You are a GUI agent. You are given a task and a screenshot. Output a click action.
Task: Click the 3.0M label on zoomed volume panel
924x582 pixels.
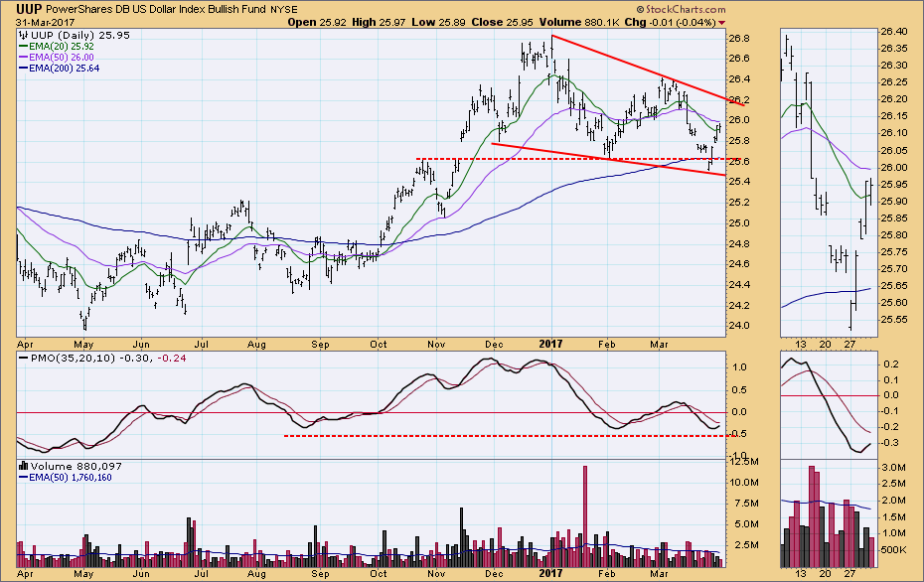click(x=894, y=468)
